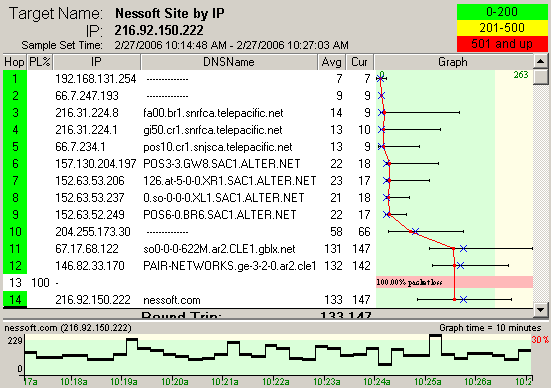Click hop 12 current latency 142
This screenshot has height=388, width=551.
pyautogui.click(x=361, y=266)
